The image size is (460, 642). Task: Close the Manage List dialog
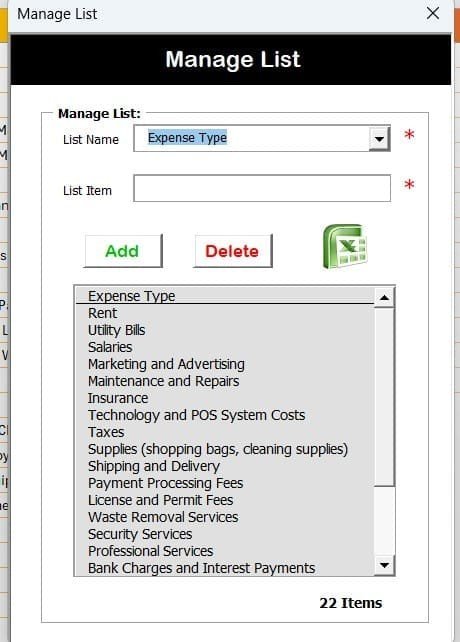tap(433, 13)
